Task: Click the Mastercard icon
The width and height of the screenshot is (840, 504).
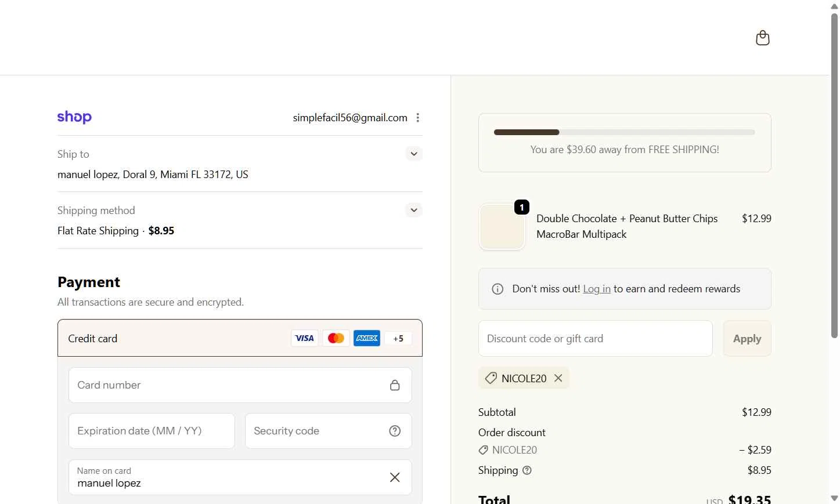Action: [336, 338]
